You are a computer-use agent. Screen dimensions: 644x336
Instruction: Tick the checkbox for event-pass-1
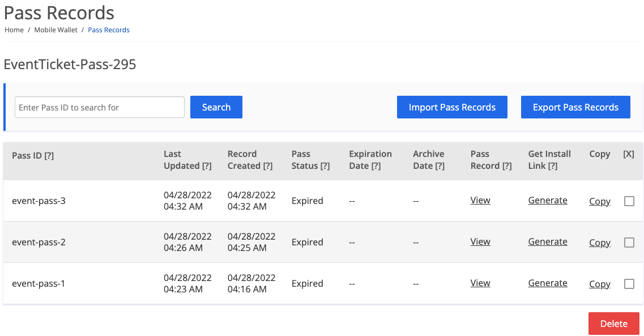pos(629,284)
